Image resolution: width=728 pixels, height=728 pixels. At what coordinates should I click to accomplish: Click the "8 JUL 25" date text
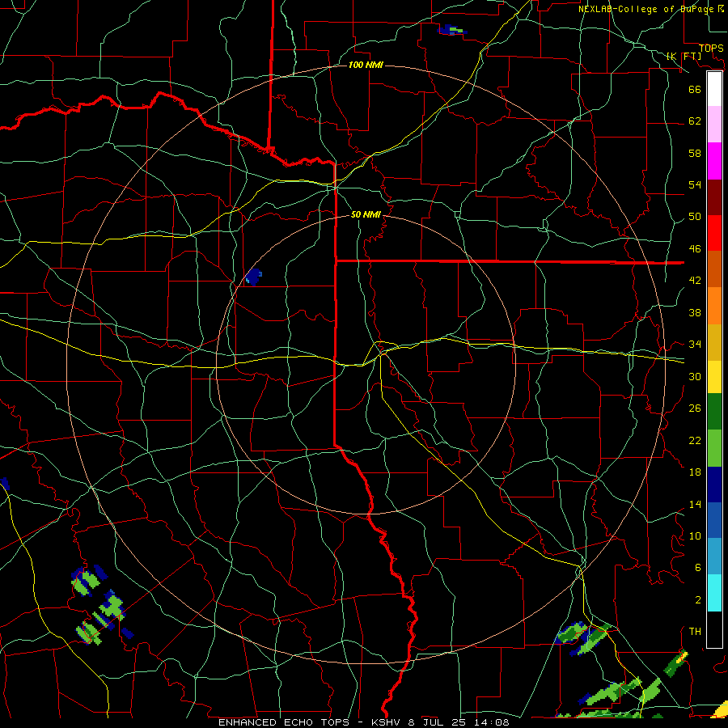point(437,722)
